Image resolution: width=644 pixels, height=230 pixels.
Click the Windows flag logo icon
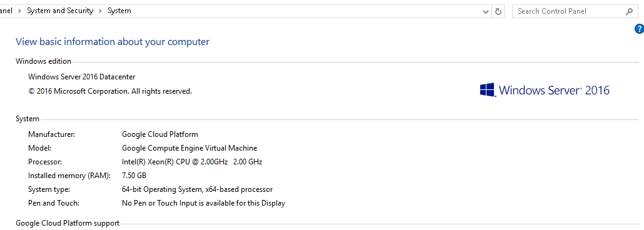point(486,90)
